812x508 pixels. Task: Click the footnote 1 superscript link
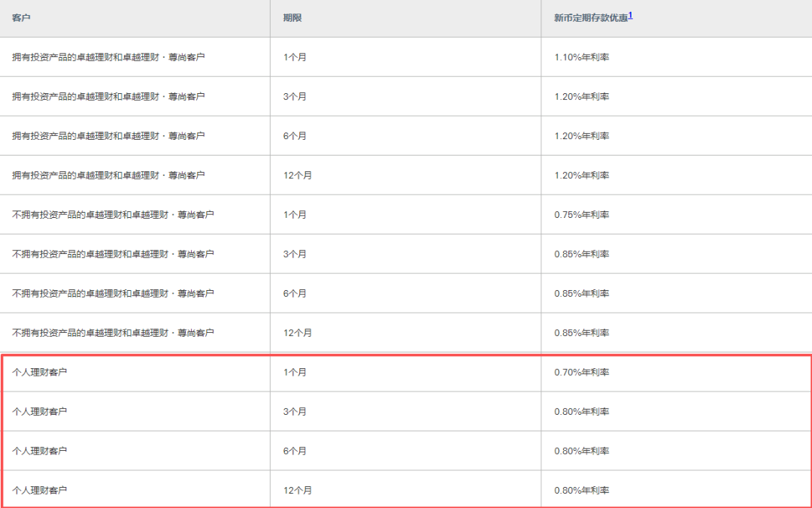click(630, 15)
